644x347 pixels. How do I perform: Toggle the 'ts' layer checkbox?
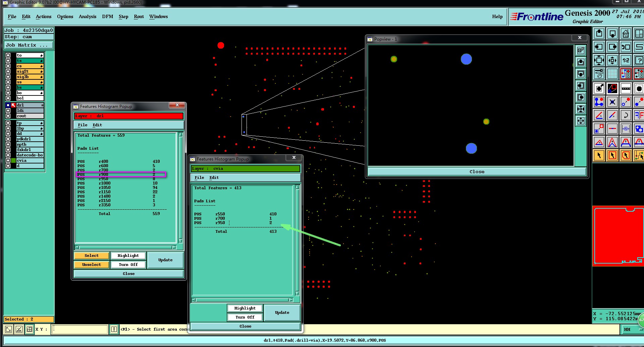point(8,61)
